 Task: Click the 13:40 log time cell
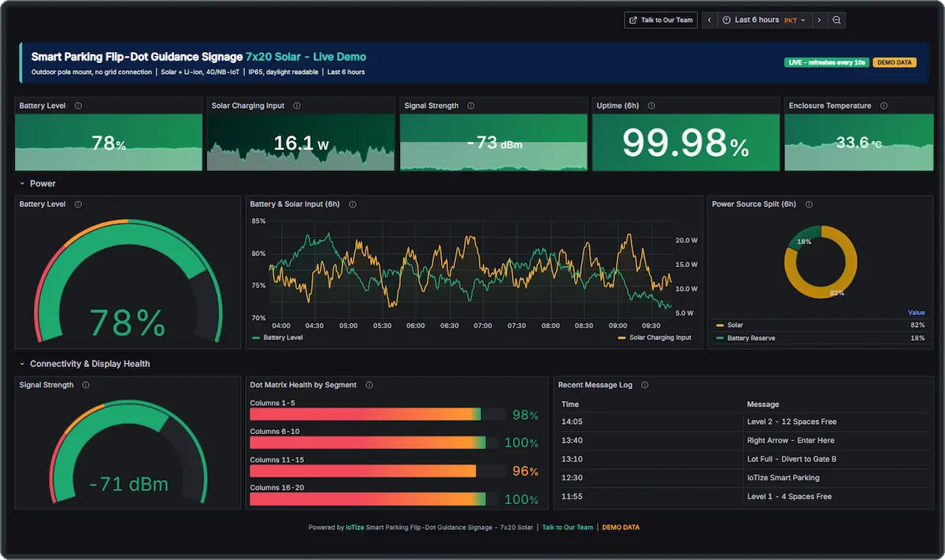(x=572, y=440)
